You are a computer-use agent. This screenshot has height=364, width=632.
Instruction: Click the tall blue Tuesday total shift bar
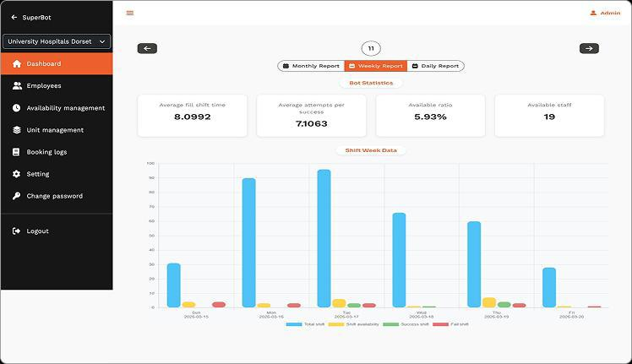click(x=324, y=238)
